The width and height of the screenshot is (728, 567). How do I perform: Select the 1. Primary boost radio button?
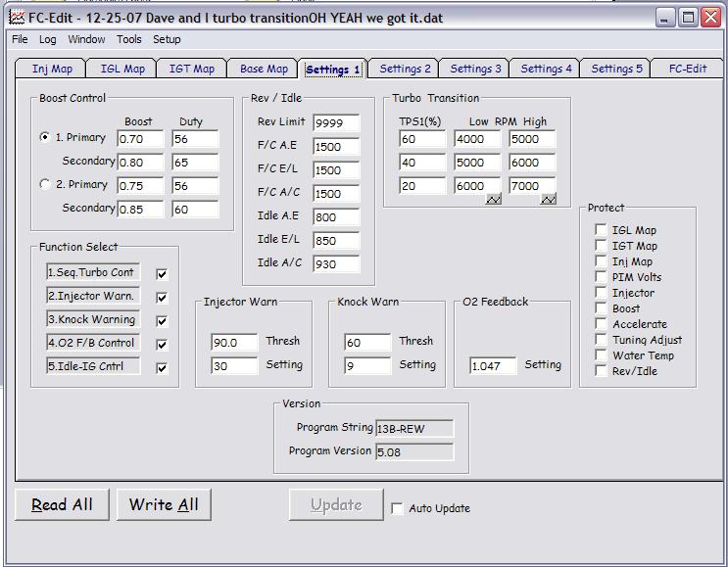(45, 137)
